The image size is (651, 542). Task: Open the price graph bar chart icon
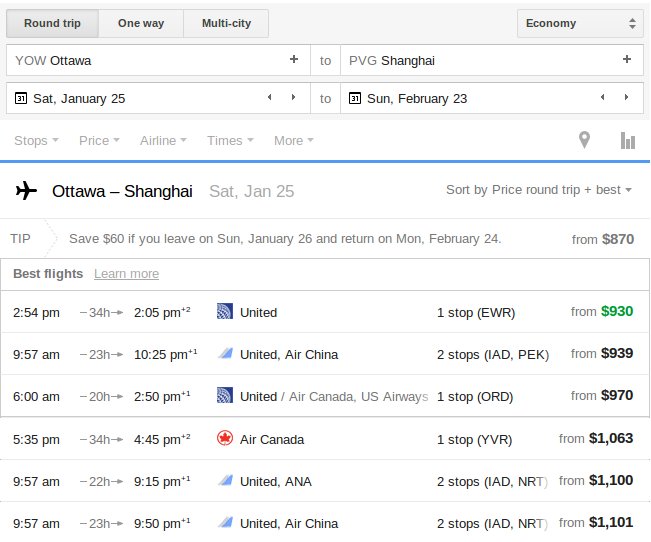(628, 140)
